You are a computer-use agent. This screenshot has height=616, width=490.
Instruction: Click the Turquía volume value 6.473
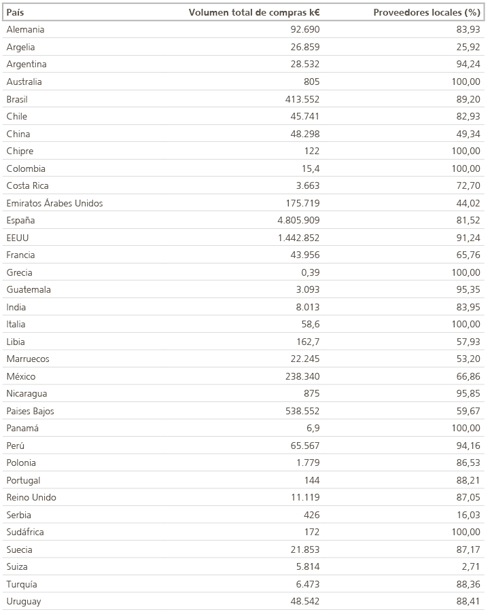[308, 584]
